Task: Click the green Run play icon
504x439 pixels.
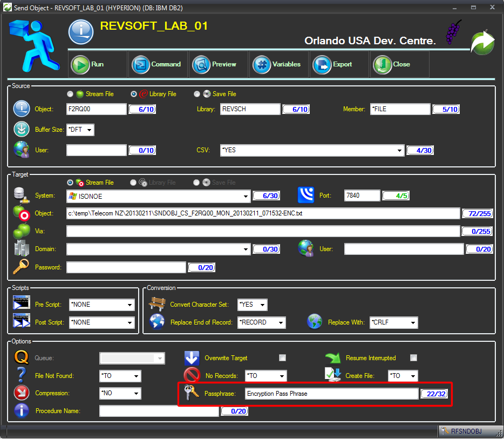Action: (80, 65)
